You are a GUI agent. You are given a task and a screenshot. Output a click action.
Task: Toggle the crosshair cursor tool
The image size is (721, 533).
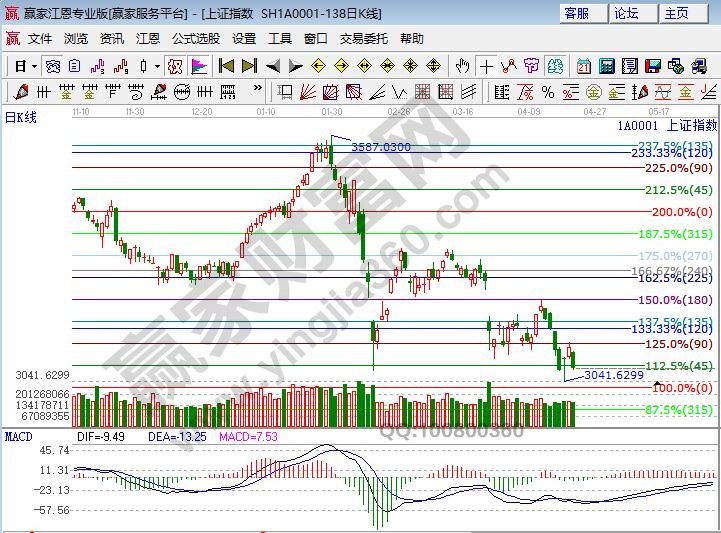click(486, 66)
